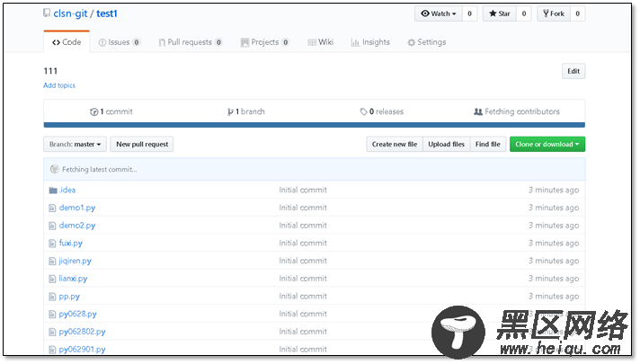Click the Add topics link
The height and width of the screenshot is (364, 640).
pos(59,85)
